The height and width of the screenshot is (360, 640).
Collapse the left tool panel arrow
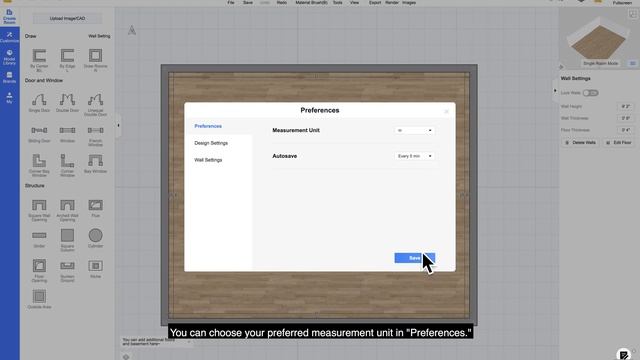[x=118, y=125]
